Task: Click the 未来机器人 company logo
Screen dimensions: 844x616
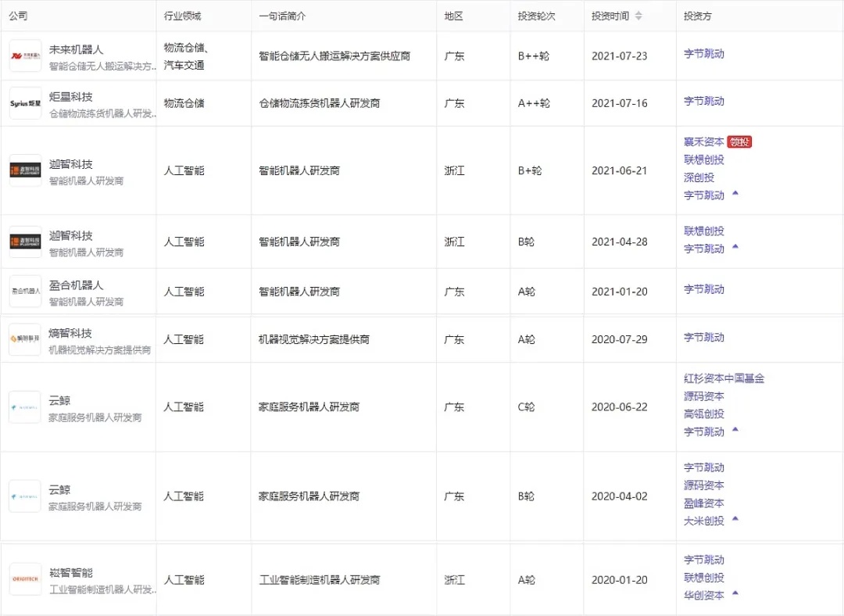Action: (25, 56)
